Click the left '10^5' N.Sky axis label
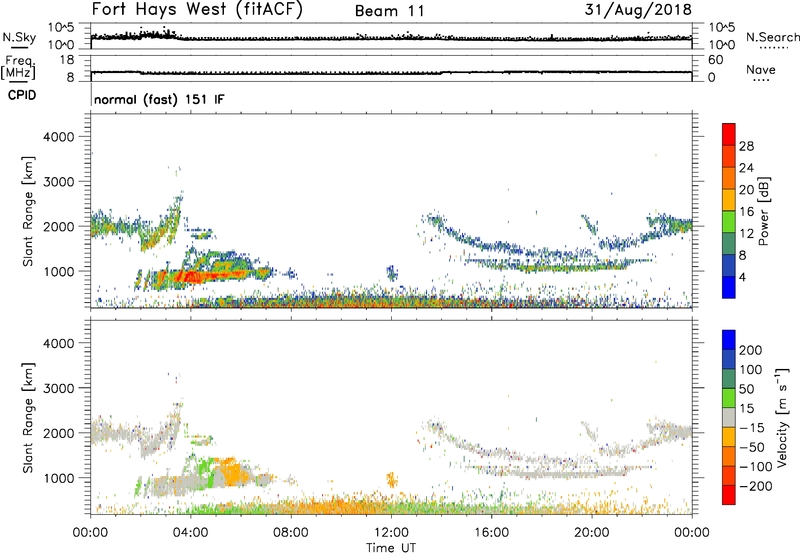Screen dimensions: 800x554 pos(61,28)
